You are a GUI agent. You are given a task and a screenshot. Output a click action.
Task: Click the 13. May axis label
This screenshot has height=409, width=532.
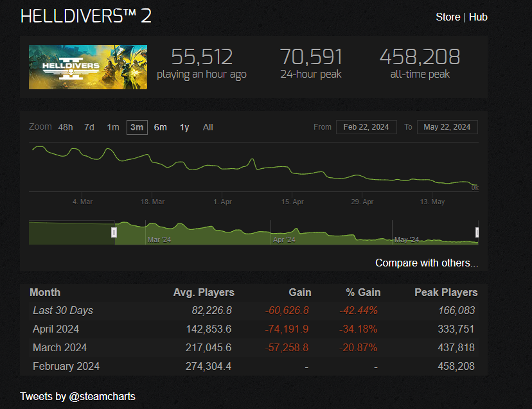pyautogui.click(x=432, y=202)
